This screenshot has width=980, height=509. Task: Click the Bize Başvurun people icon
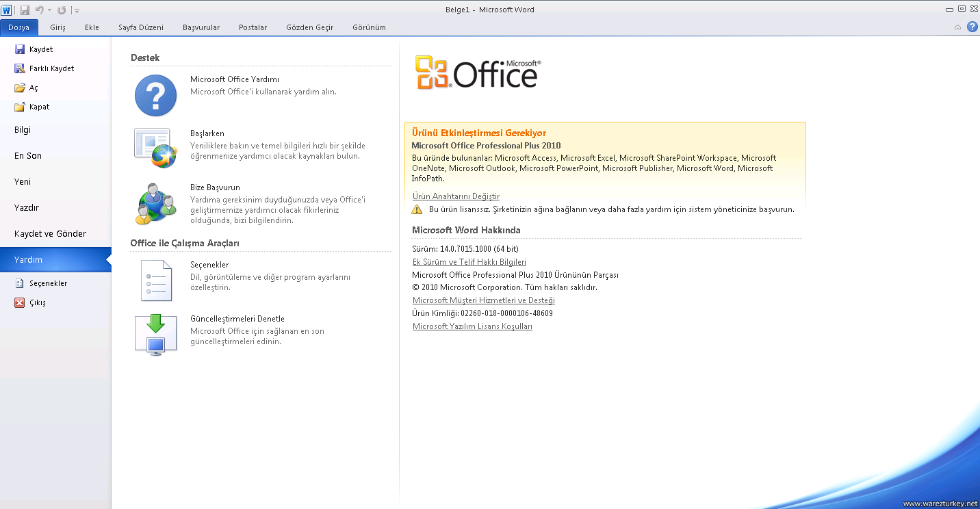(156, 203)
